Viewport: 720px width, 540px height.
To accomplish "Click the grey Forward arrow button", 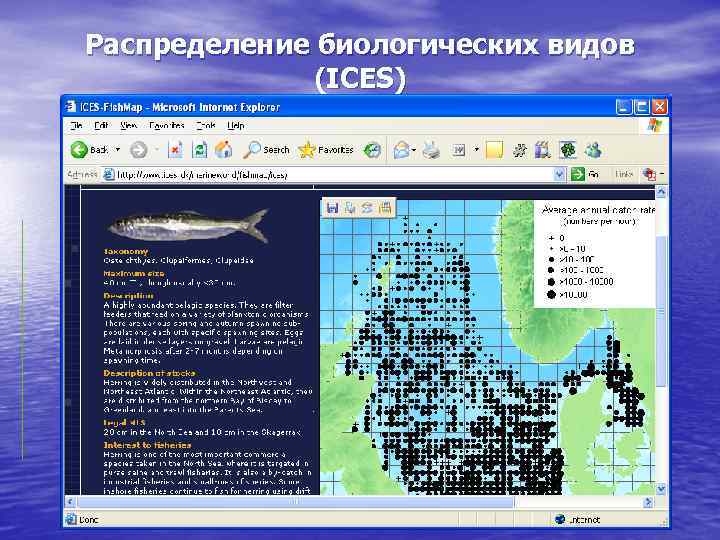I will [x=138, y=150].
